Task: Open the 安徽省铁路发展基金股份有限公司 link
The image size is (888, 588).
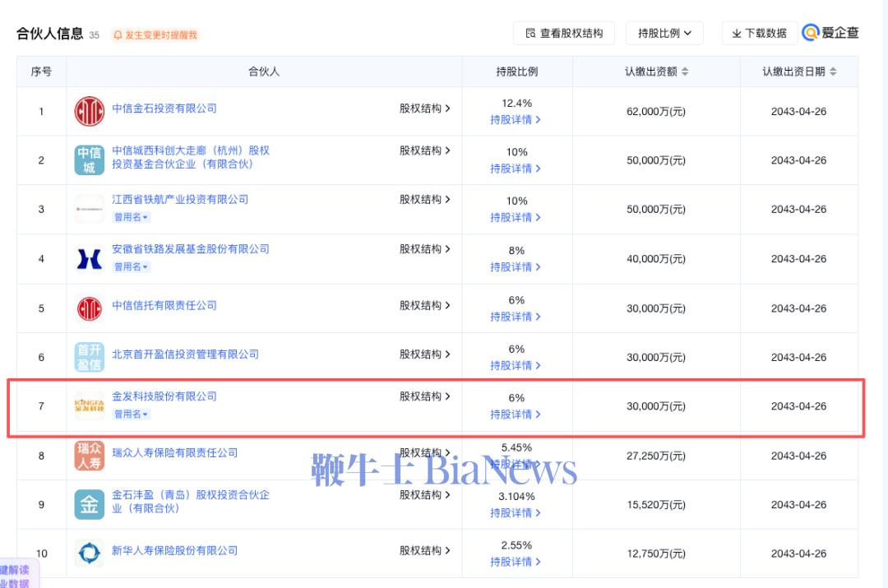Action: 190,248
